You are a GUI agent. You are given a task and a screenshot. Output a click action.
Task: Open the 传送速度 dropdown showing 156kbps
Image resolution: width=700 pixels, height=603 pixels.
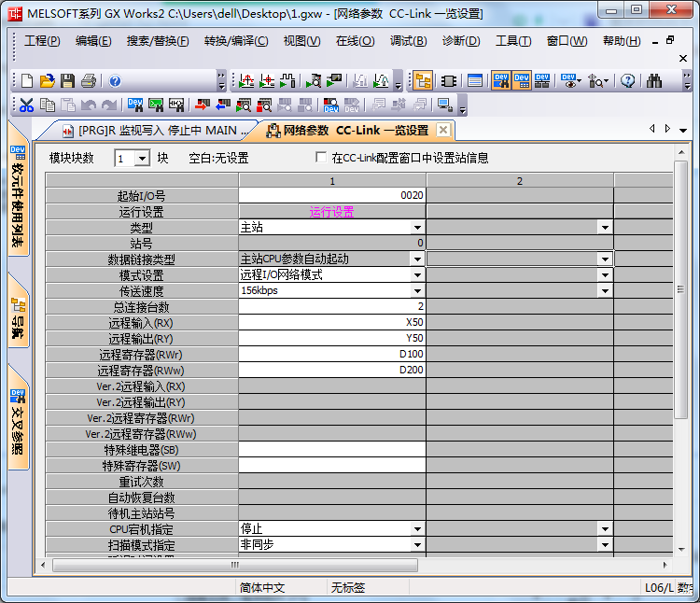417,290
